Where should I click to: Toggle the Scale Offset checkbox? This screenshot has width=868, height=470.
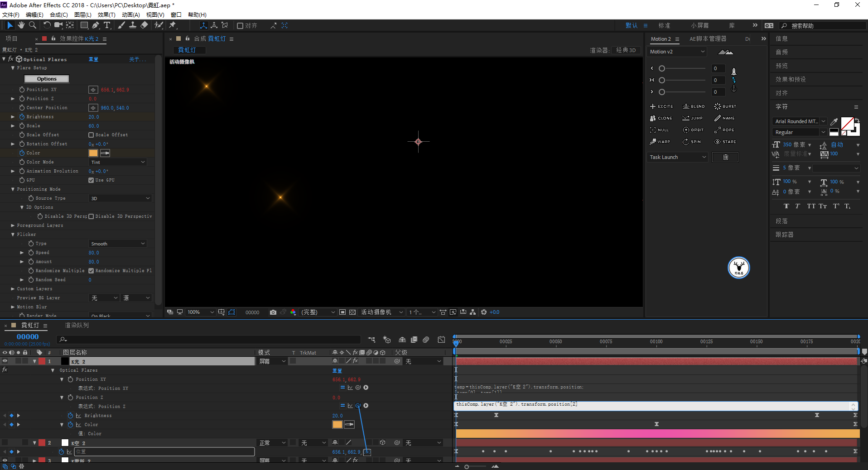click(91, 135)
